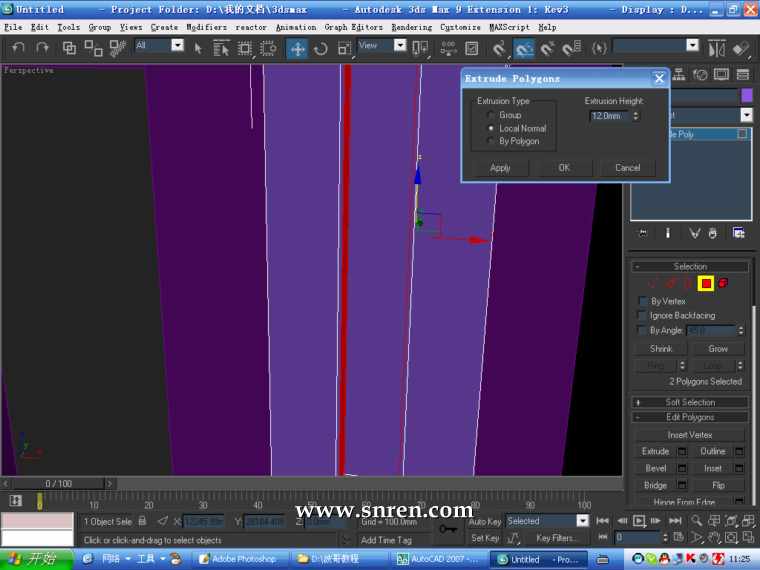
Task: Click the Go to Start playback icon
Action: 603,521
